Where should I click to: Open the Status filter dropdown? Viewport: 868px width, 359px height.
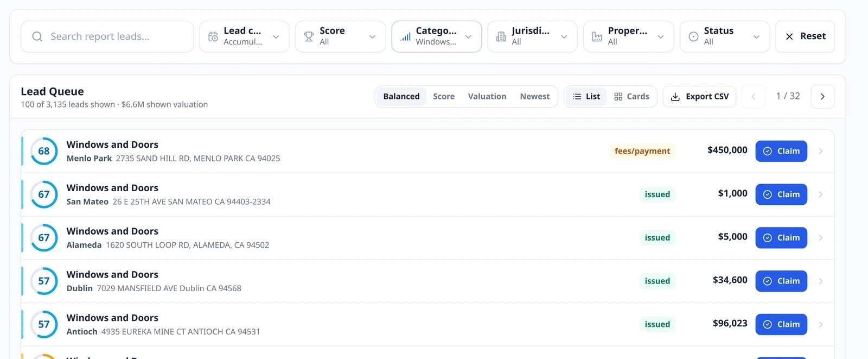724,36
